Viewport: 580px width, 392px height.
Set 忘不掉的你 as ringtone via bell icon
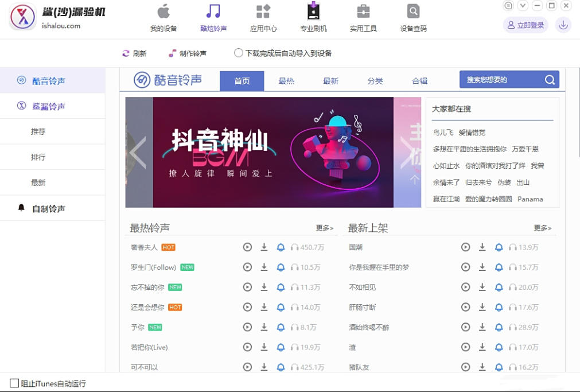pyautogui.click(x=281, y=287)
